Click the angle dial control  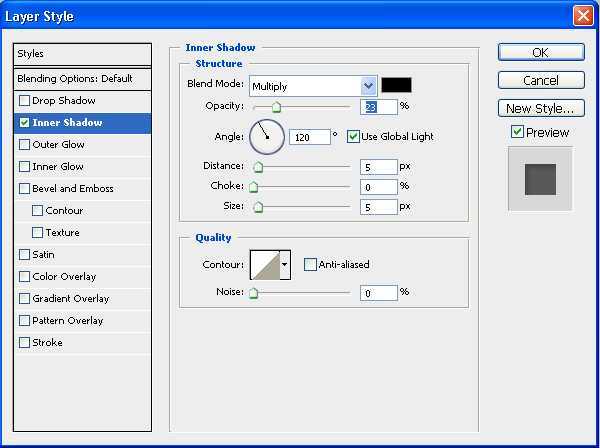(267, 137)
